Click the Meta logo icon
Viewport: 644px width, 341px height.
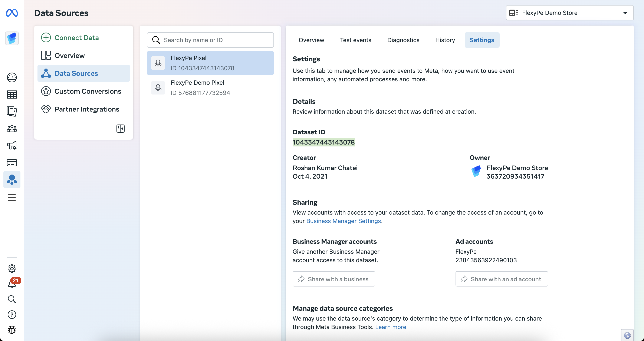(12, 13)
